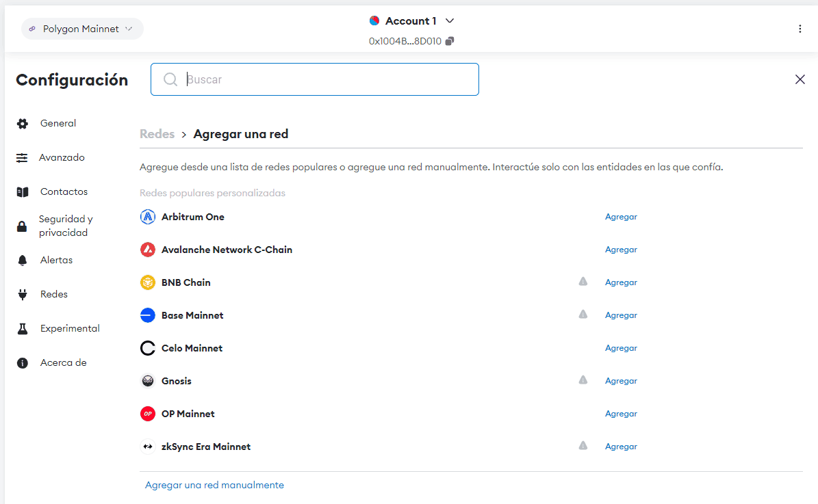Open the General settings section

pyautogui.click(x=58, y=124)
